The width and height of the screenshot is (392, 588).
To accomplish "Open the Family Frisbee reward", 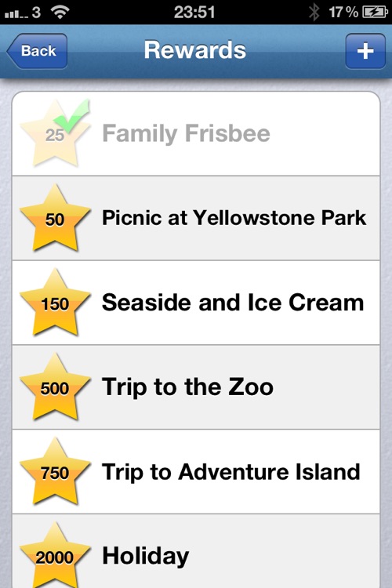I will click(196, 133).
